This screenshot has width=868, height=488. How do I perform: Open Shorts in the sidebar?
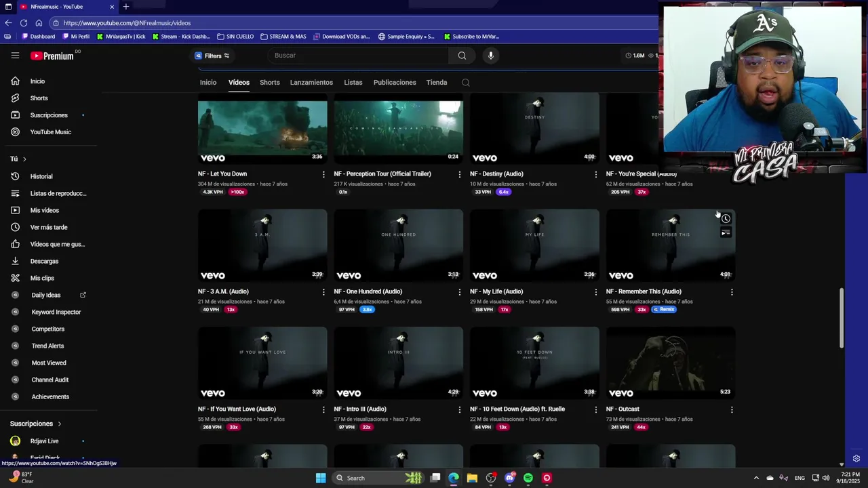39,98
